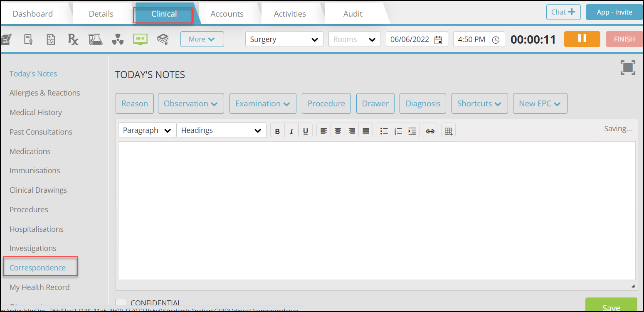Viewport: 644px width, 312px height.
Task: Click the App - Invite button
Action: click(614, 12)
